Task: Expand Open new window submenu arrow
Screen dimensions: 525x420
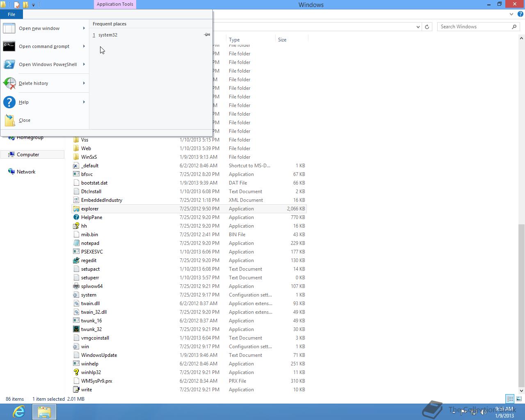Action: click(x=84, y=28)
